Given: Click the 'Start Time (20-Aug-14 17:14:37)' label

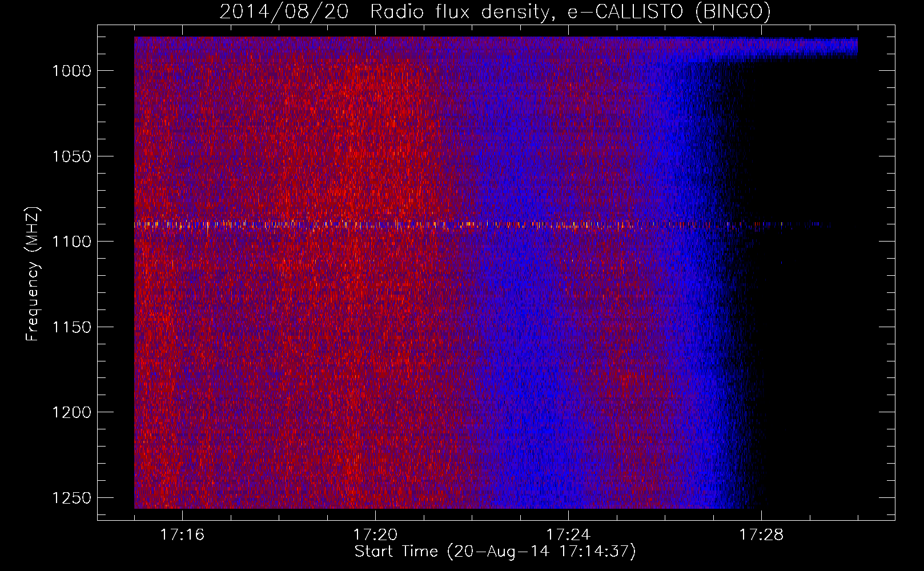Looking at the screenshot, I should click(x=495, y=552).
